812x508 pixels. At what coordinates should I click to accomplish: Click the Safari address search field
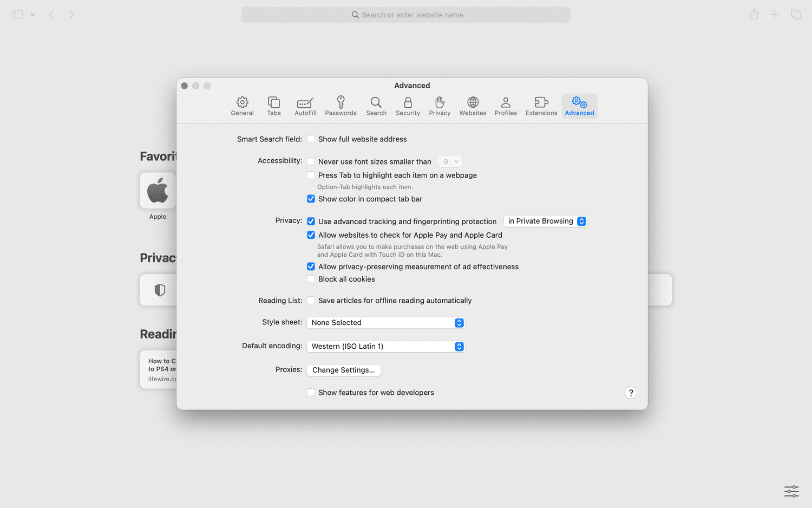406,15
